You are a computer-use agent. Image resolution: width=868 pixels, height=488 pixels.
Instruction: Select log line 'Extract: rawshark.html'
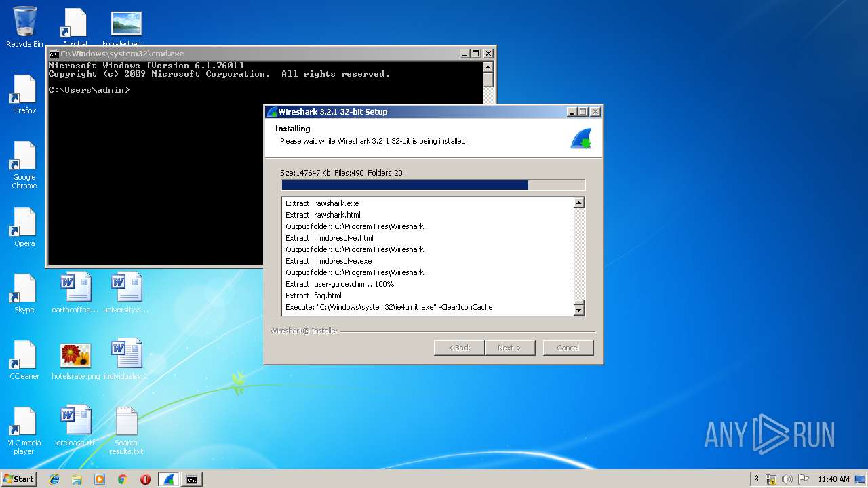(x=323, y=215)
